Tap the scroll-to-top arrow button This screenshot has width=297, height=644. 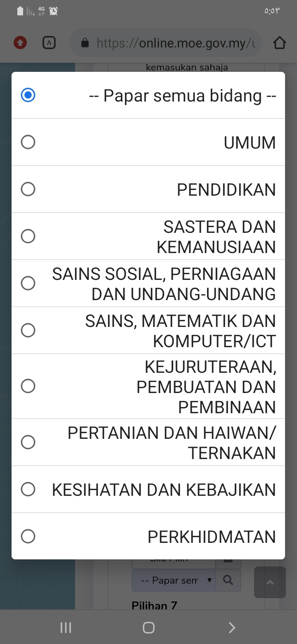coord(270,582)
